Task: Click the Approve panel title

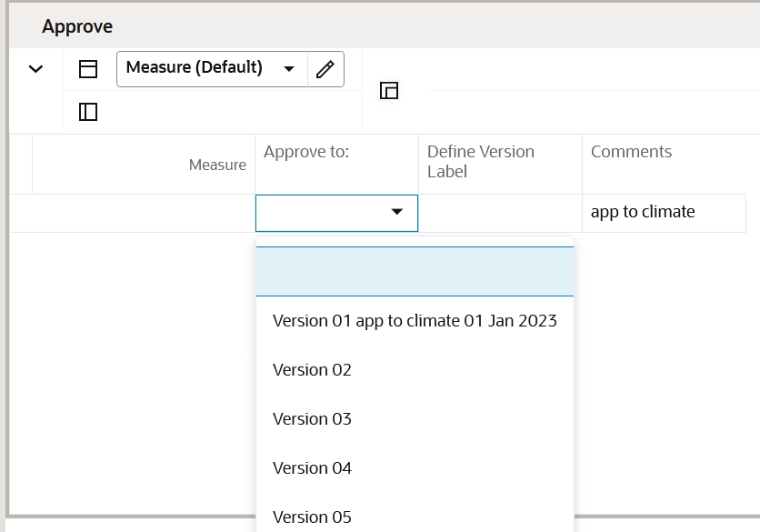Action: click(77, 26)
